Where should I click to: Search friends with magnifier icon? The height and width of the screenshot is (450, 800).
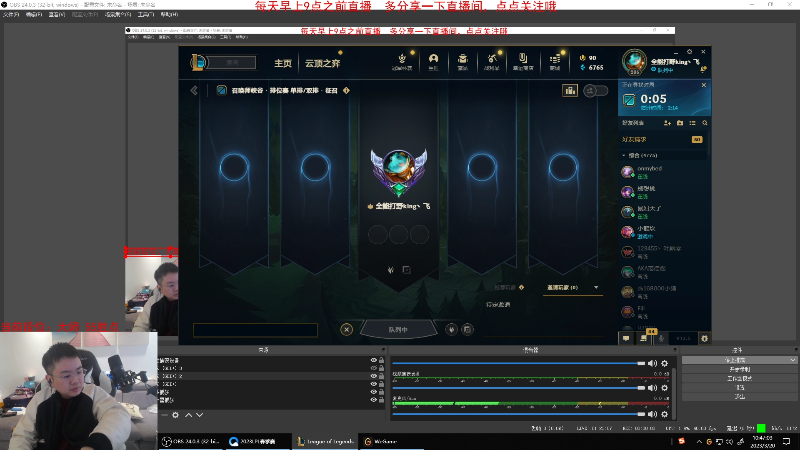[705, 123]
